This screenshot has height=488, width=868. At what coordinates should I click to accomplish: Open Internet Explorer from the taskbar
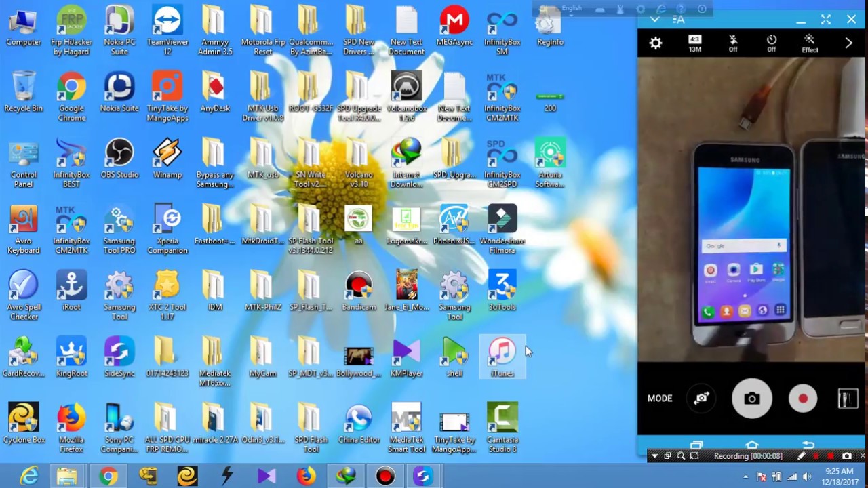click(x=29, y=477)
